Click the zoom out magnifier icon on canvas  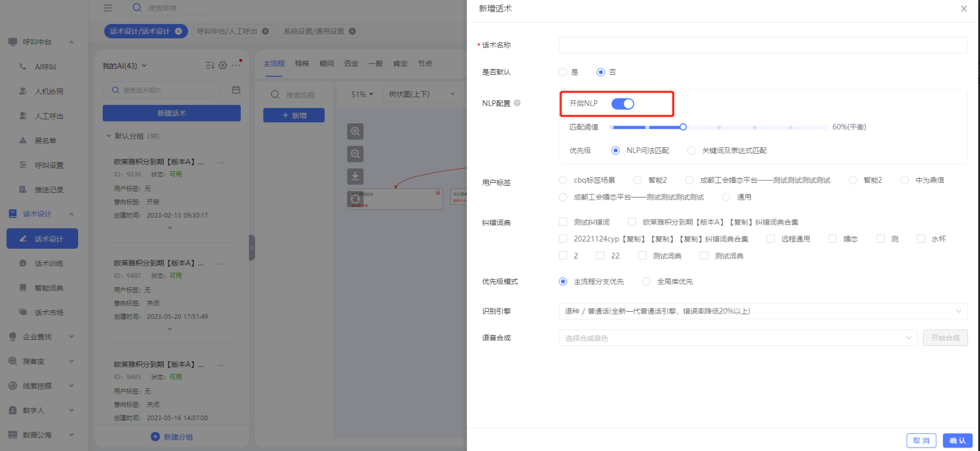click(355, 154)
